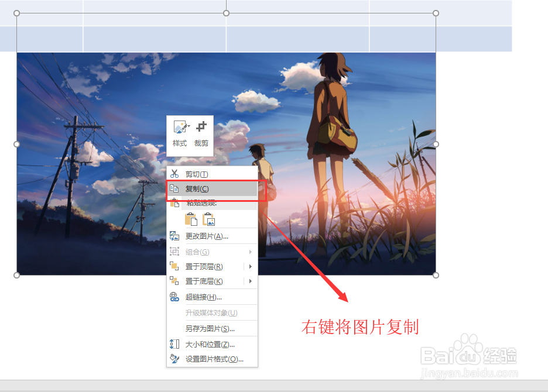The width and height of the screenshot is (548, 392).
Task: Expand the 置于底层 submenu arrow
Action: pos(251,281)
